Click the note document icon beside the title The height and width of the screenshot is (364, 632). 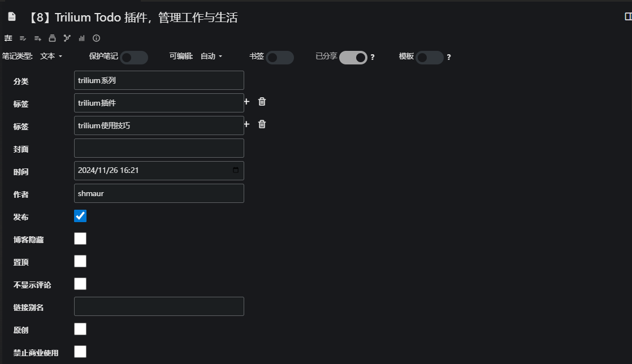coord(11,17)
